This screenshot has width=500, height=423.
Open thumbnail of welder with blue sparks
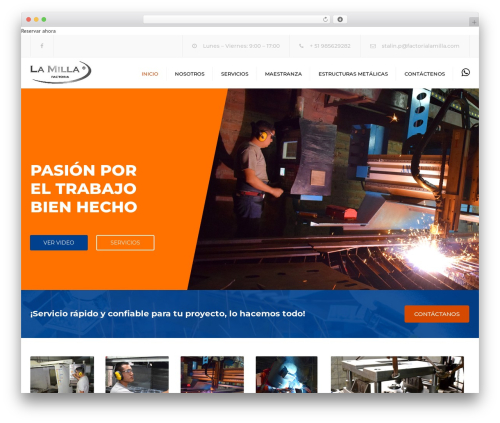click(287, 374)
